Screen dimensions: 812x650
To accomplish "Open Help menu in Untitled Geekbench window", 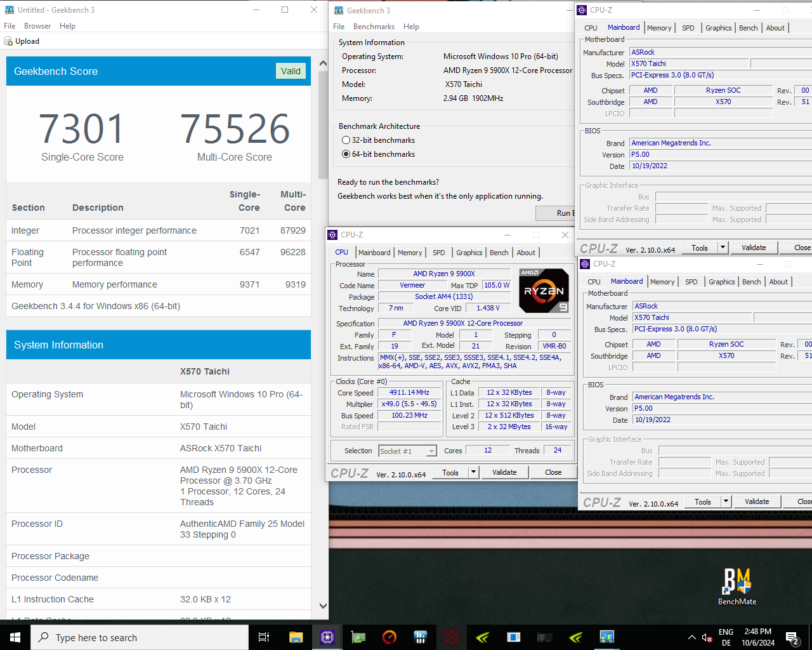I will pos(67,26).
